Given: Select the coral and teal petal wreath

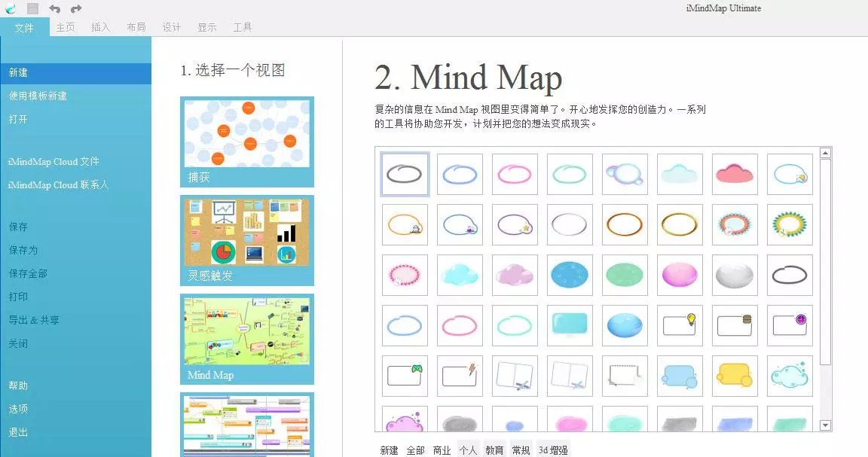Looking at the screenshot, I should coord(735,224).
